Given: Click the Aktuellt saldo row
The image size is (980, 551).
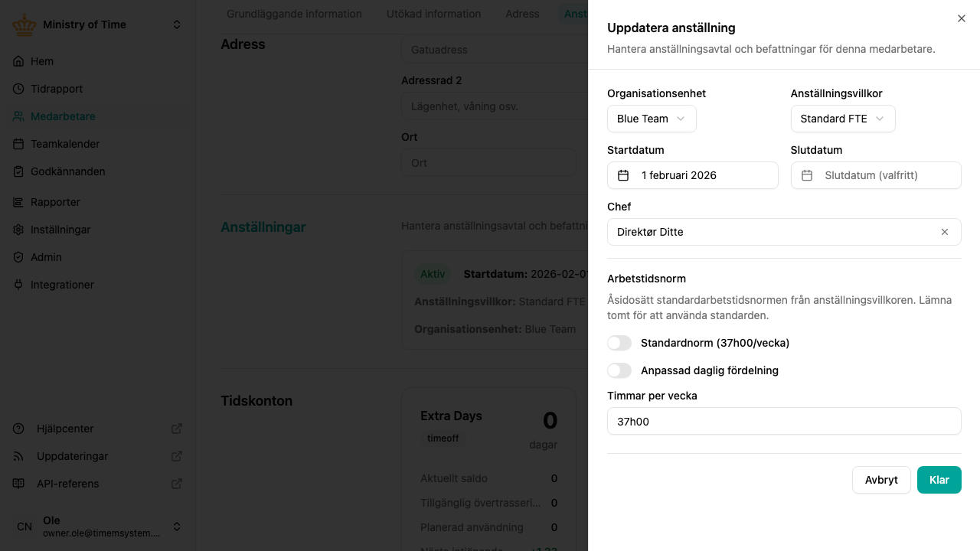Looking at the screenshot, I should [x=488, y=478].
